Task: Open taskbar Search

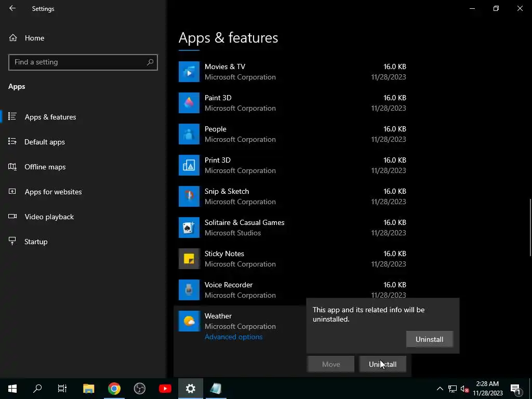Action: pos(37,389)
